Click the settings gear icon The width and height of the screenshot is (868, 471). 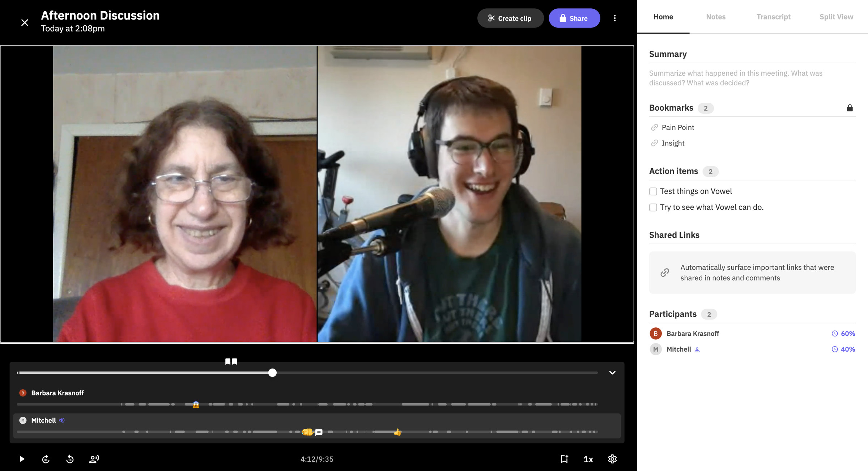pos(612,458)
